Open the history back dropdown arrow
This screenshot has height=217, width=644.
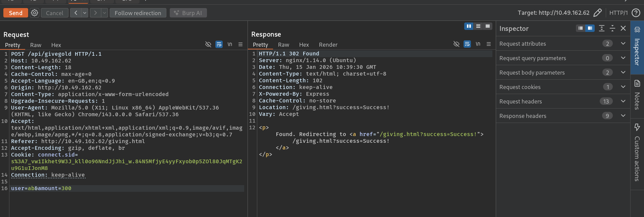pos(85,13)
